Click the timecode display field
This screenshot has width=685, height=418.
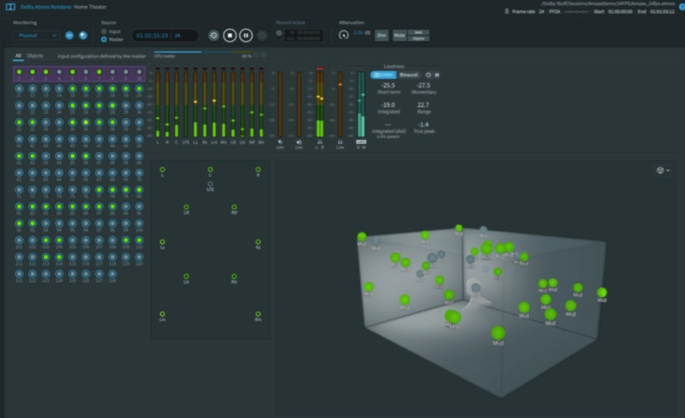point(152,35)
